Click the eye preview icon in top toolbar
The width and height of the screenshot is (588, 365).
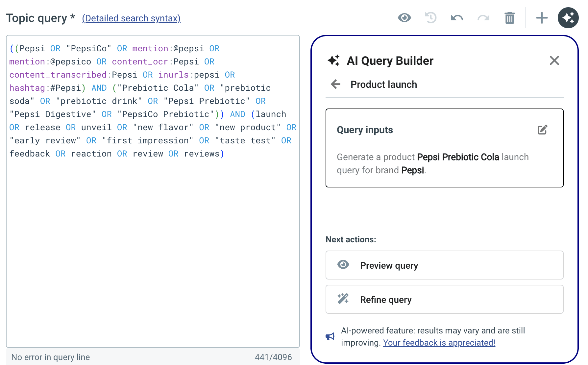tap(404, 18)
